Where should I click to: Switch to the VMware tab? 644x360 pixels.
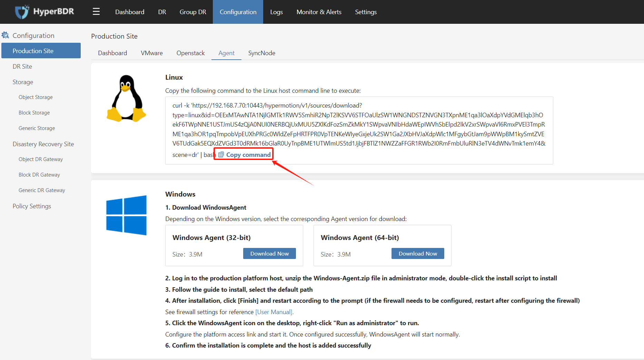pyautogui.click(x=152, y=53)
